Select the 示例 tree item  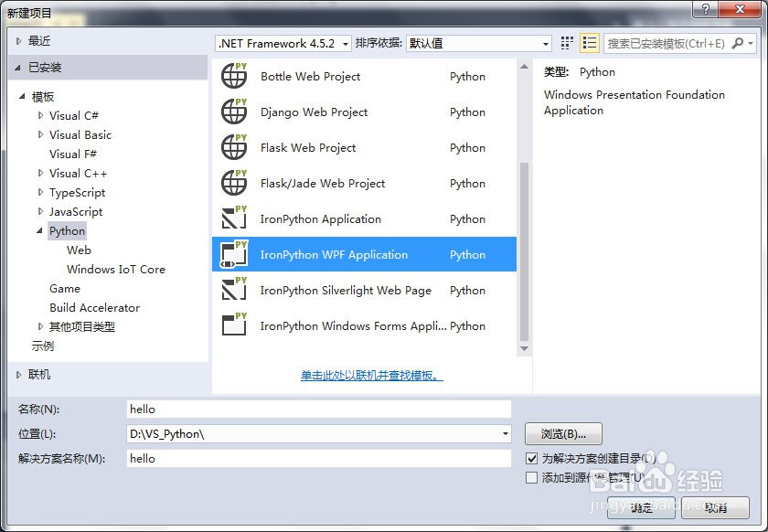tap(43, 346)
